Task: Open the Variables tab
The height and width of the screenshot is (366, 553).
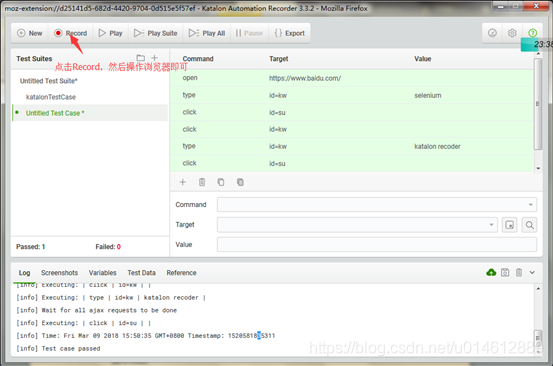Action: point(102,273)
